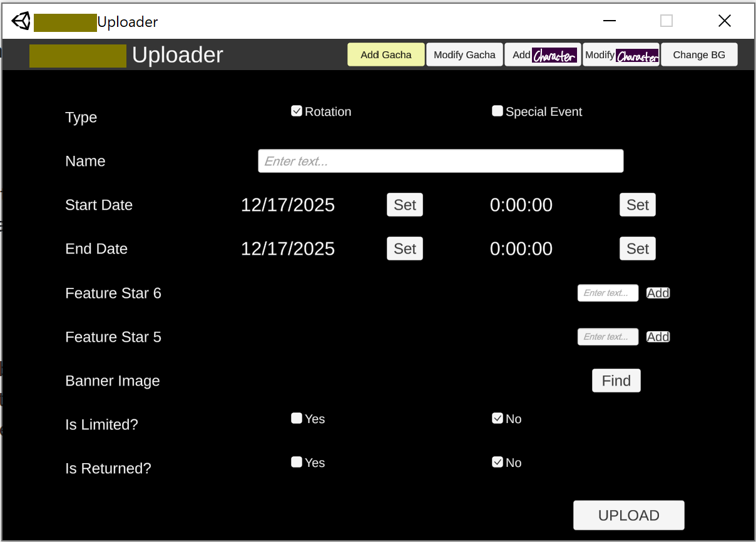This screenshot has width=756, height=542.
Task: Check Yes for Is Returned
Action: pyautogui.click(x=297, y=463)
